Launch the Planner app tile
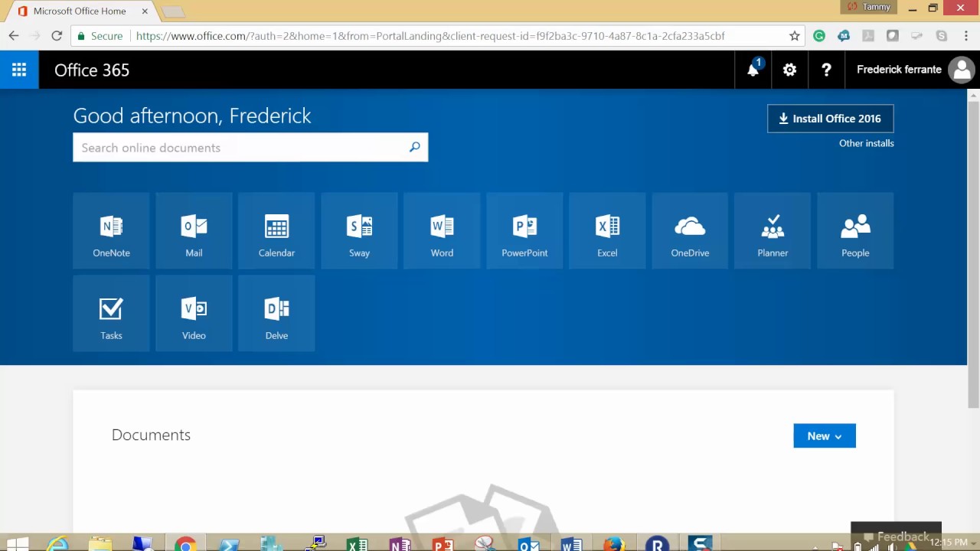Screen dimensions: 980x551 [x=773, y=231]
